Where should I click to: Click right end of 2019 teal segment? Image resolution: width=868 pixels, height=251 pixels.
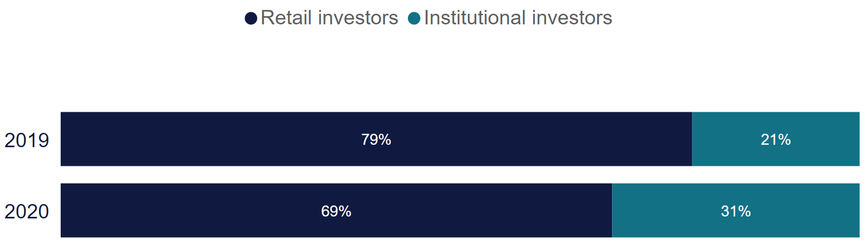(x=857, y=139)
